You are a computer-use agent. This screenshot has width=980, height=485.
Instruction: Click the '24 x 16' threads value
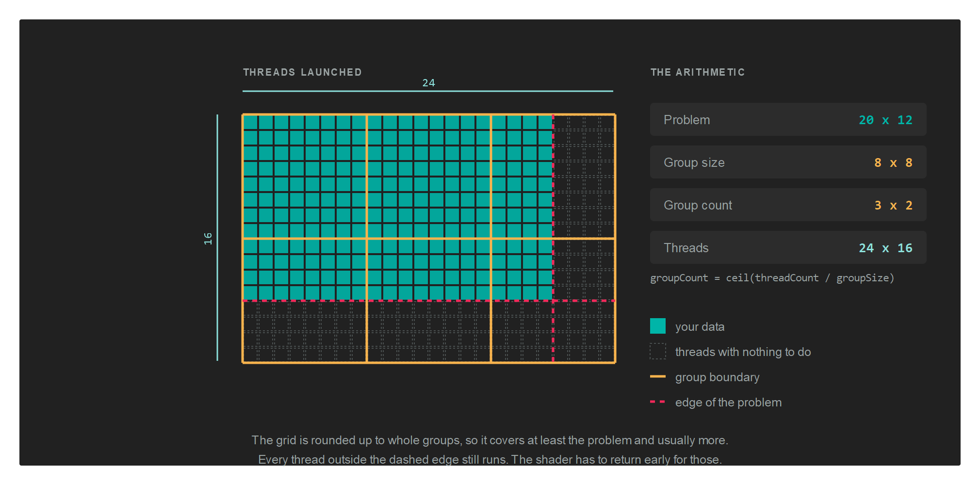tap(885, 248)
